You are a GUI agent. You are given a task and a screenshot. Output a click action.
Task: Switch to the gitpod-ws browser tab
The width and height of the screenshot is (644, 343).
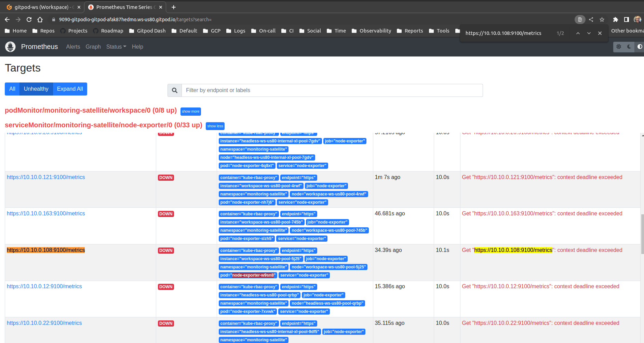(41, 7)
